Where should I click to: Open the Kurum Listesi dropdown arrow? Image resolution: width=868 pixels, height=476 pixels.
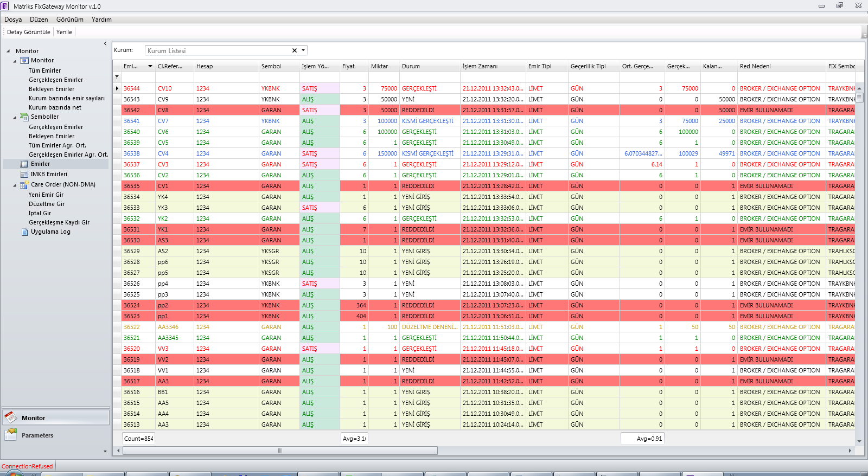(303, 50)
